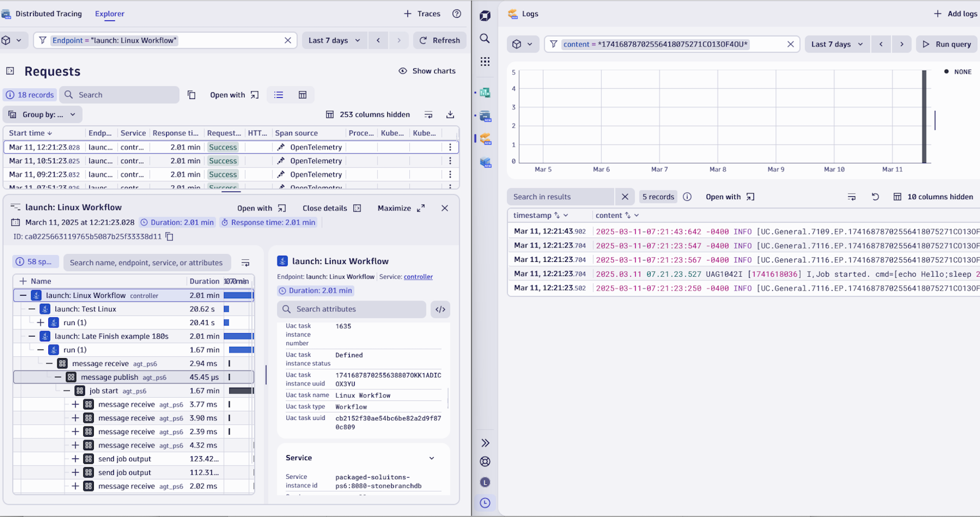Click the download icon above the Requests table
Image resolution: width=980 pixels, height=517 pixels.
pos(450,114)
